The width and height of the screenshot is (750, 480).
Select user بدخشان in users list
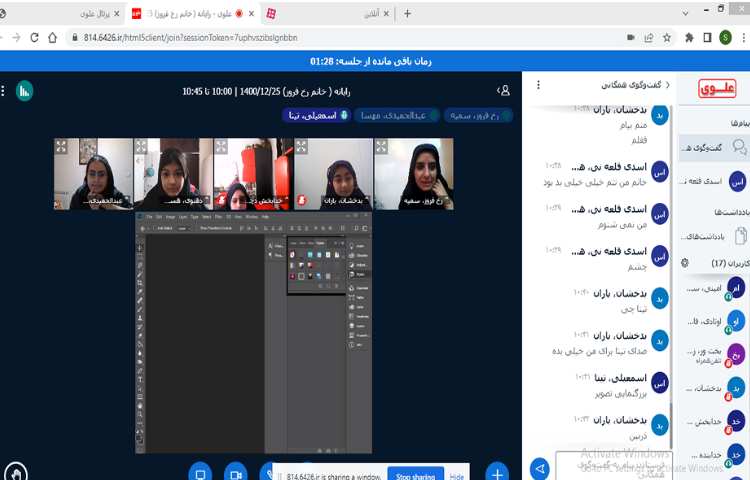(x=716, y=388)
